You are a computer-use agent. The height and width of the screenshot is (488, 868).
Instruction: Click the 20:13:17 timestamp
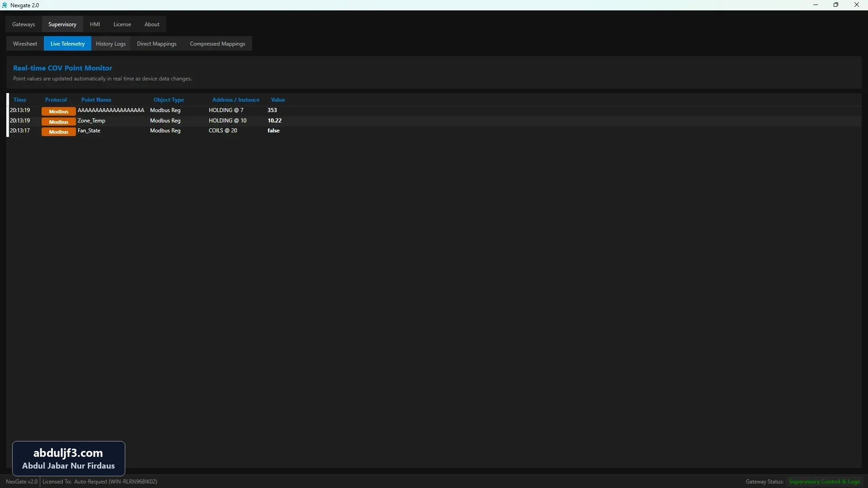[x=20, y=131]
